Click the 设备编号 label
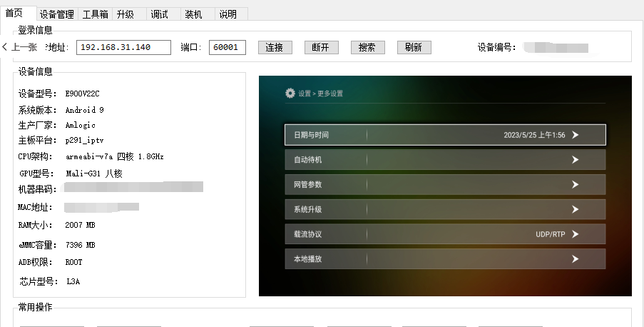644x327 pixels. tap(496, 47)
